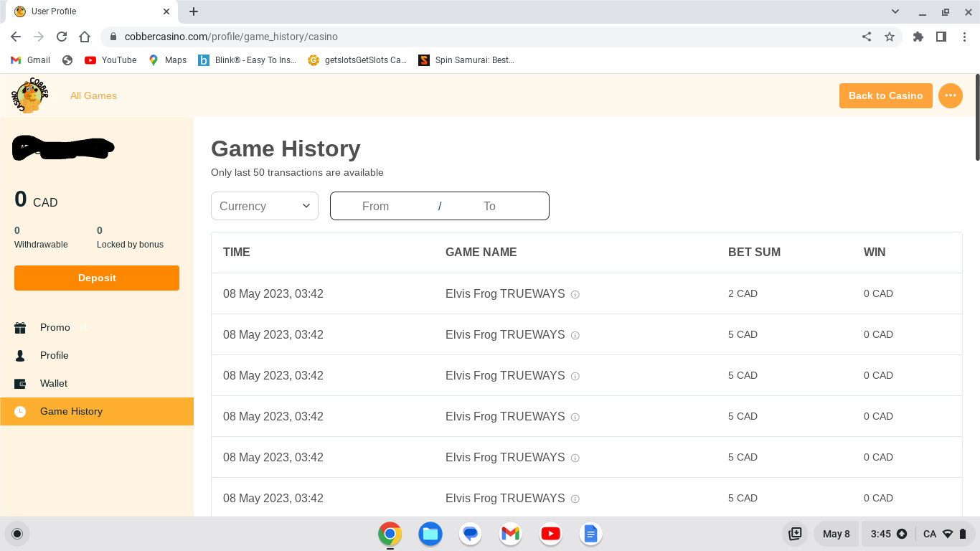Click info icon on first Elvis Frog row
This screenshot has width=980, height=551.
pyautogui.click(x=575, y=294)
